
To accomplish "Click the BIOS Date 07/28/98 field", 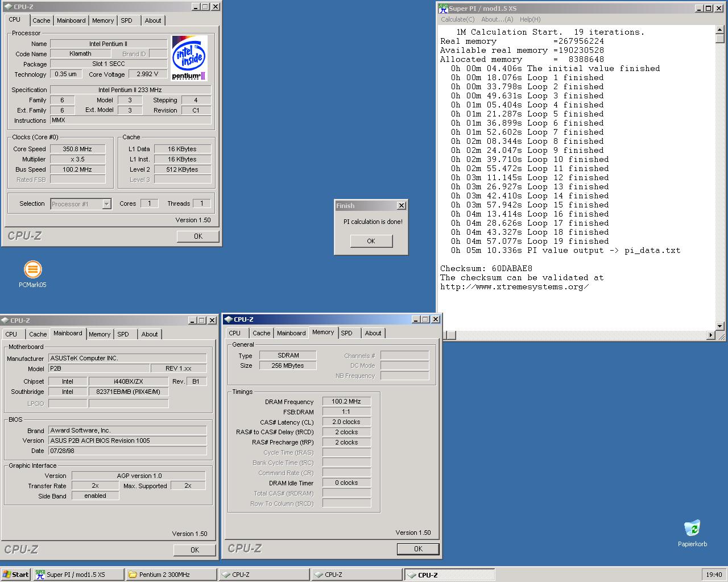I will (x=127, y=451).
